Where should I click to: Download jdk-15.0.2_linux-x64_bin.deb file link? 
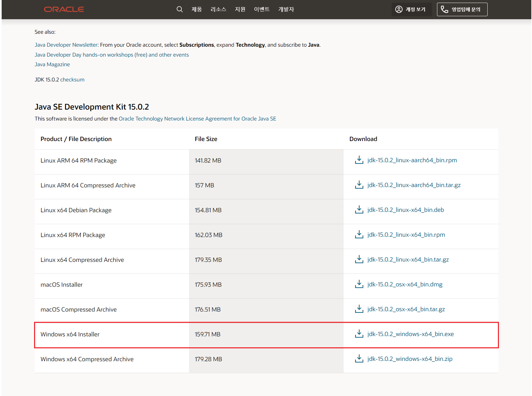pos(406,210)
